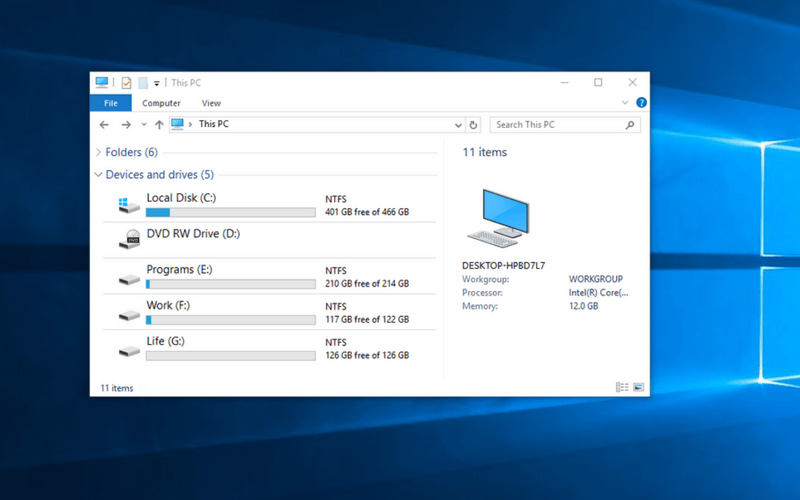Image resolution: width=800 pixels, height=500 pixels.
Task: Click the Life (G:) label
Action: point(165,341)
